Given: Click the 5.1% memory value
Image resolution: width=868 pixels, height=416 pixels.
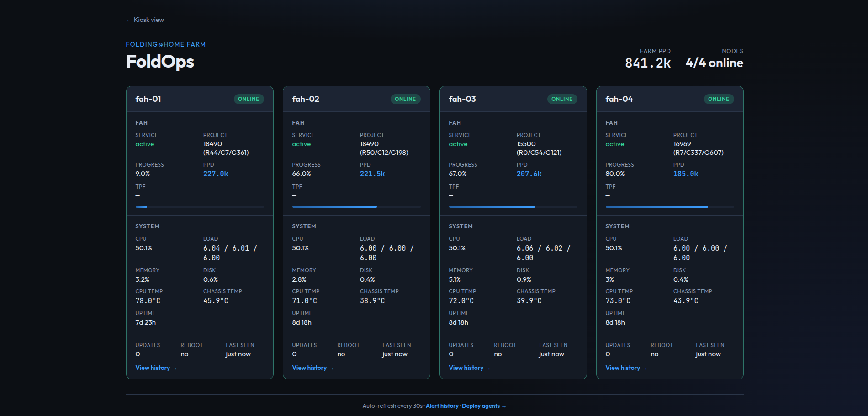Looking at the screenshot, I should (x=455, y=280).
